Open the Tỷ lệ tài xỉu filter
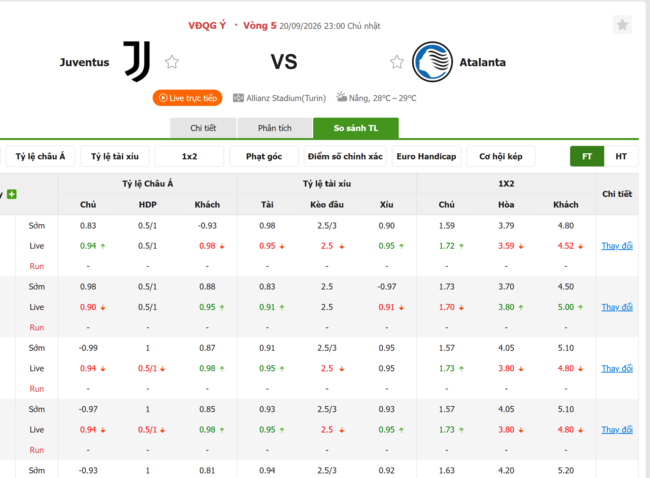Viewport: 650px width, 478px height. (x=115, y=156)
